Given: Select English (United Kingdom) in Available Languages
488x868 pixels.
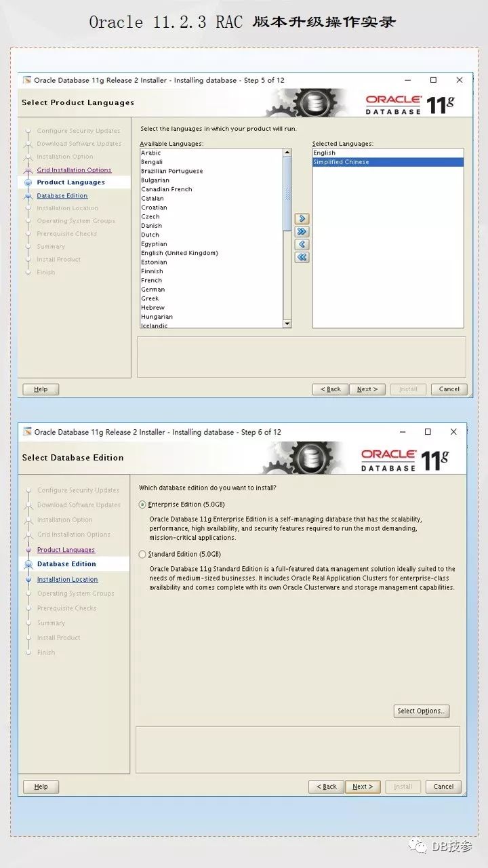Looking at the screenshot, I should tap(180, 253).
